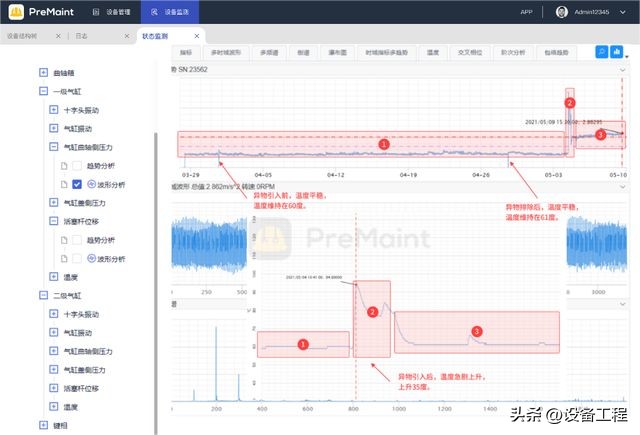
Task: Select the 指标 analysis tab
Action: click(186, 53)
